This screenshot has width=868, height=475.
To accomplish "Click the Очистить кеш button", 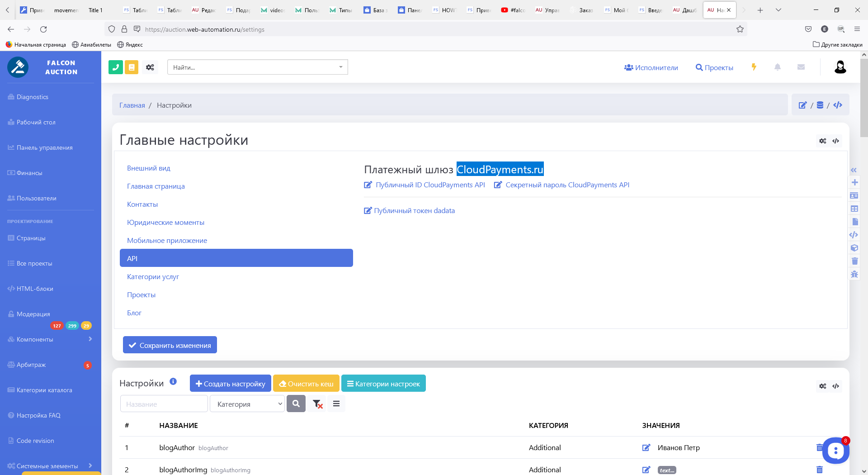I will tap(306, 384).
